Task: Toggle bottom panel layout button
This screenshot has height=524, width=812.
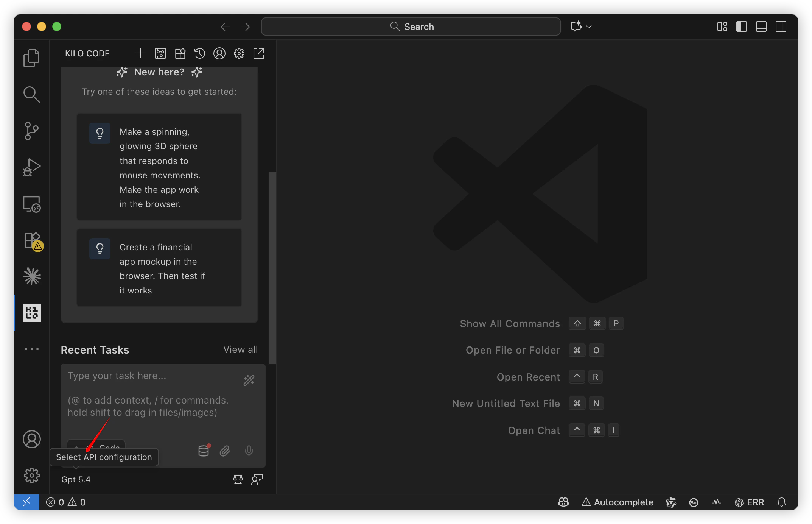Action: (761, 27)
